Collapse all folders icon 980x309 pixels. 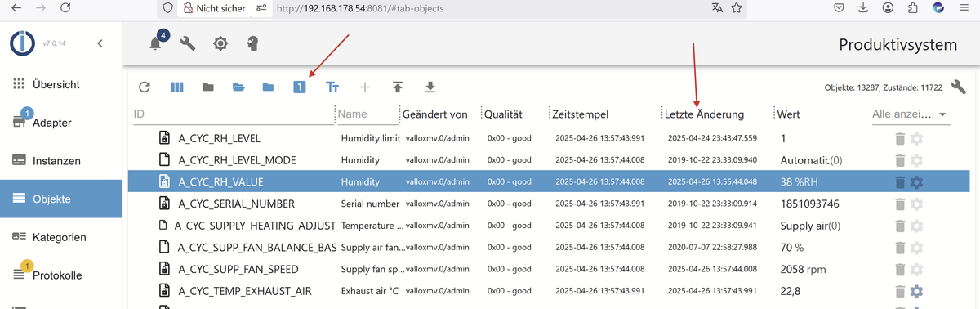(207, 87)
